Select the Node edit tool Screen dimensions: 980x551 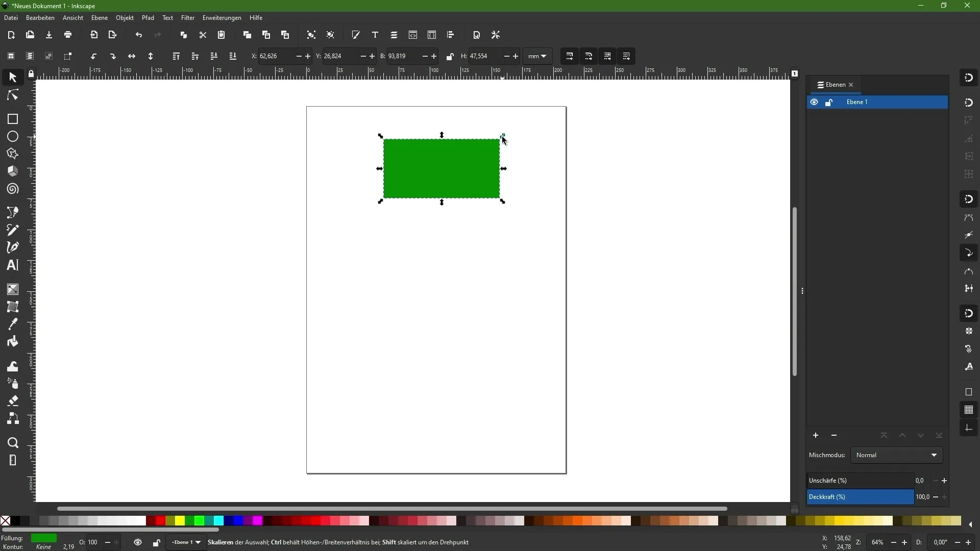point(13,95)
